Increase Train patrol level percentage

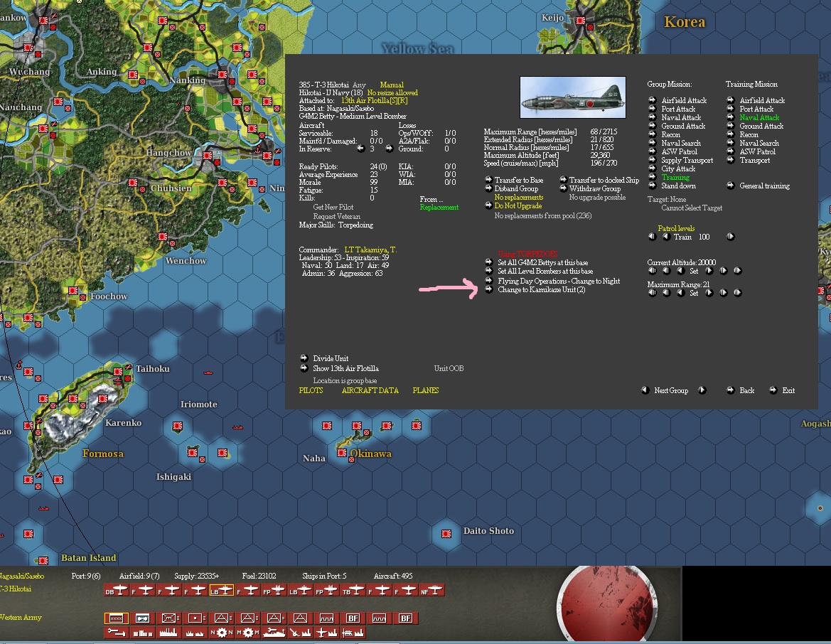(x=731, y=237)
